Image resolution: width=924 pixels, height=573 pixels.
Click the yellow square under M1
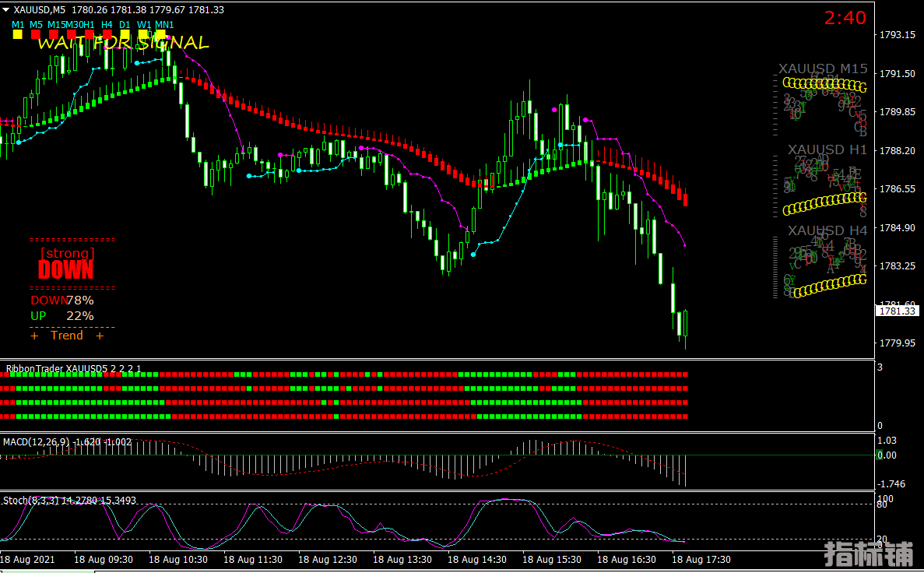[18, 35]
